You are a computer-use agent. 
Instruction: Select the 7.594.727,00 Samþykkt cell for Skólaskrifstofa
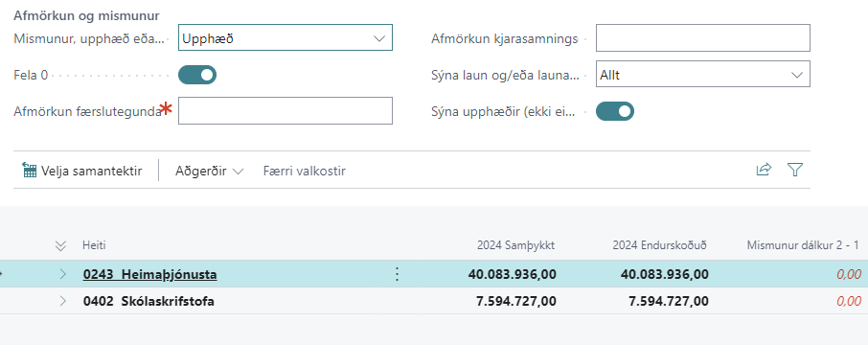[x=516, y=301]
